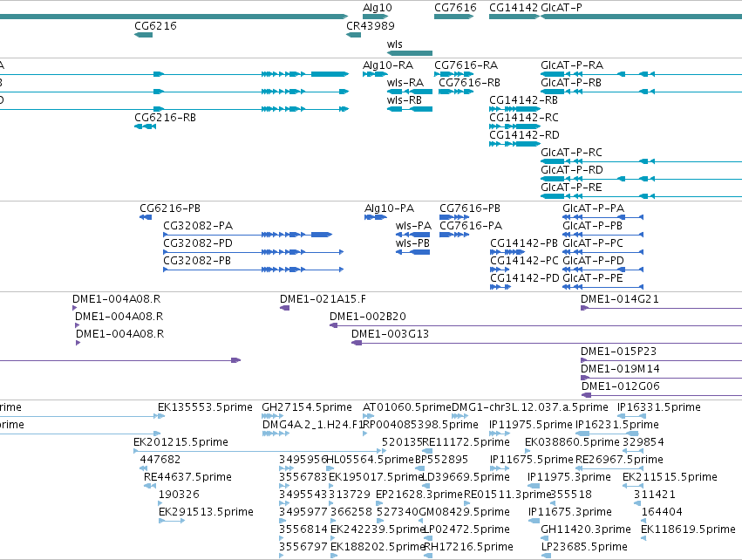This screenshot has height=560, width=742.
Task: Select the EK291513.5prime EST label
Action: 206,512
